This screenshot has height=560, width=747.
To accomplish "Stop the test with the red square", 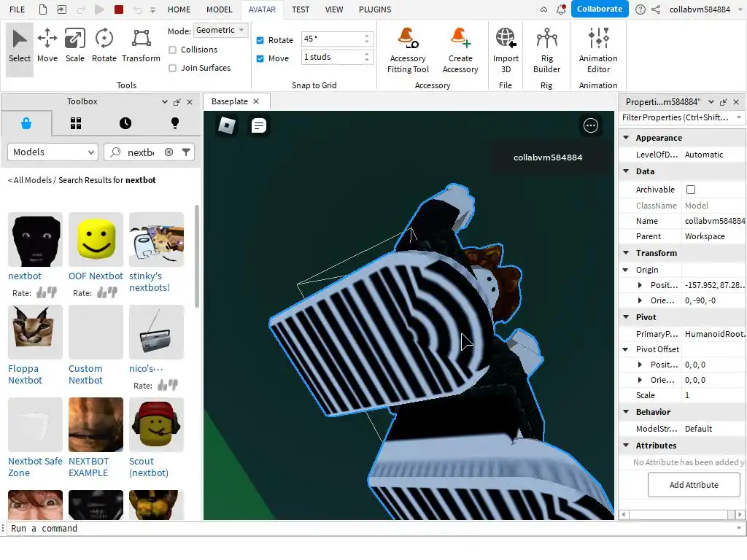I will tap(119, 9).
